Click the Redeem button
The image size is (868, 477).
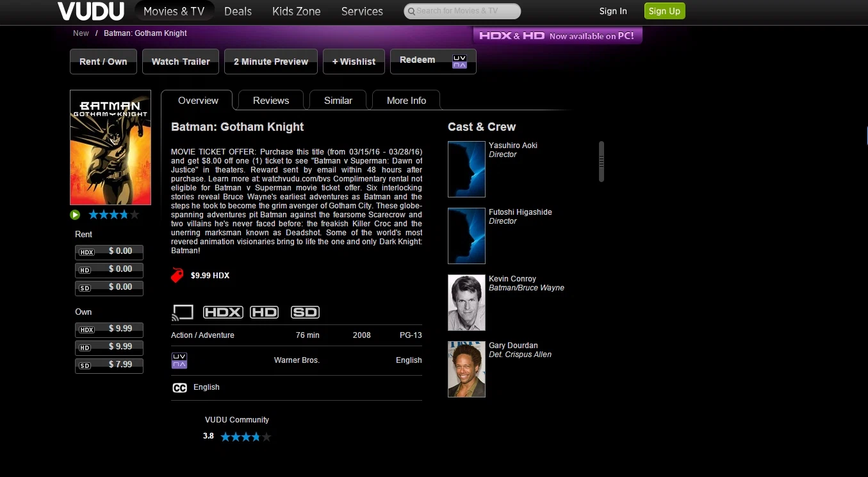(433, 62)
